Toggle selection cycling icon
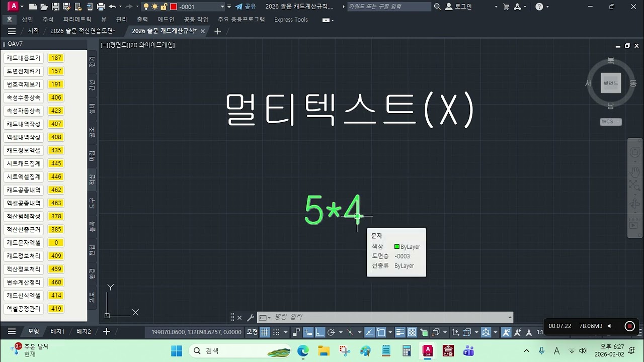This screenshot has width=644, height=362. point(424,332)
